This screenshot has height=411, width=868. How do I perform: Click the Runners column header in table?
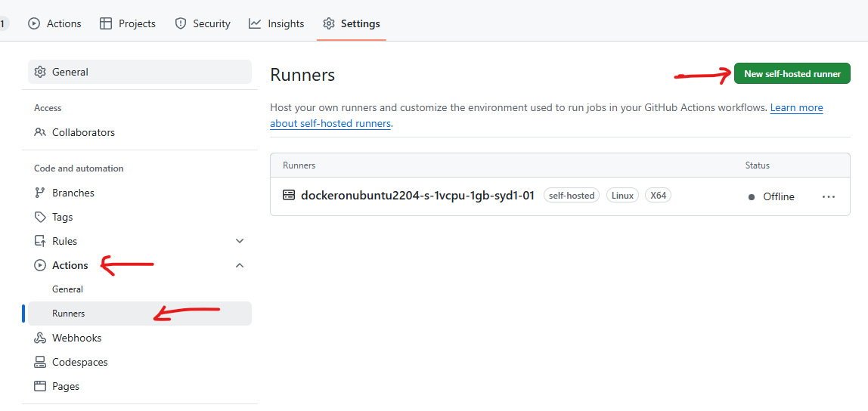pyautogui.click(x=299, y=165)
